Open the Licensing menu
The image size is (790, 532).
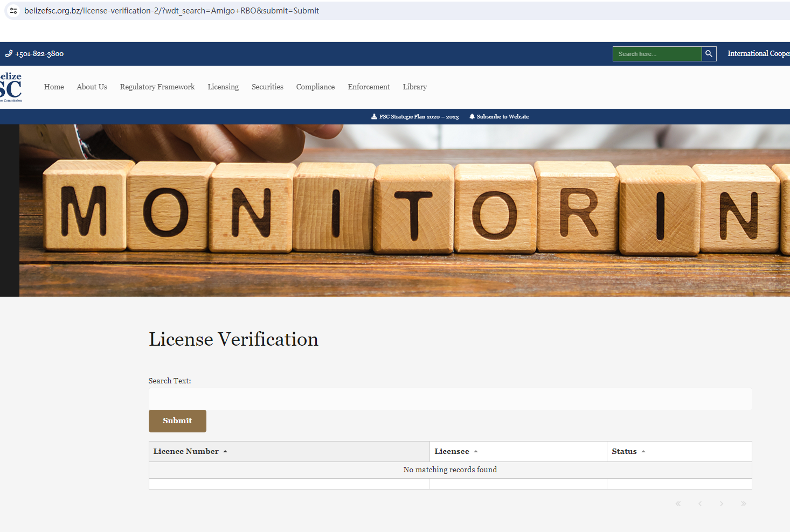click(x=223, y=87)
